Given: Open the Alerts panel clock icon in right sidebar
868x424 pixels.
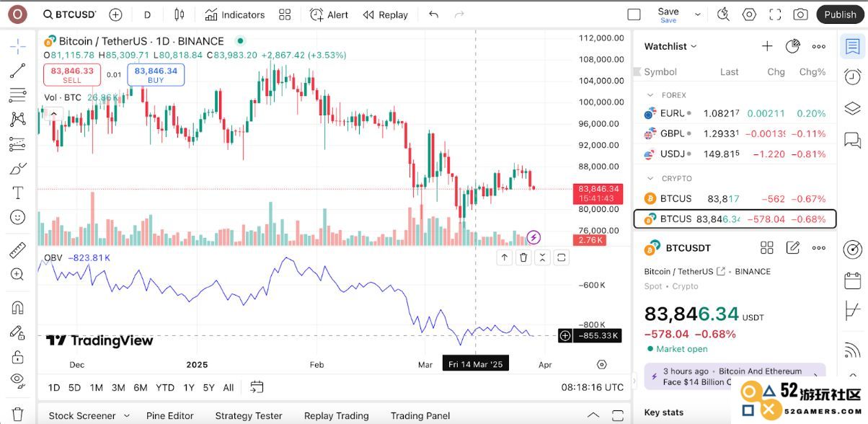Looking at the screenshot, I should tap(853, 77).
